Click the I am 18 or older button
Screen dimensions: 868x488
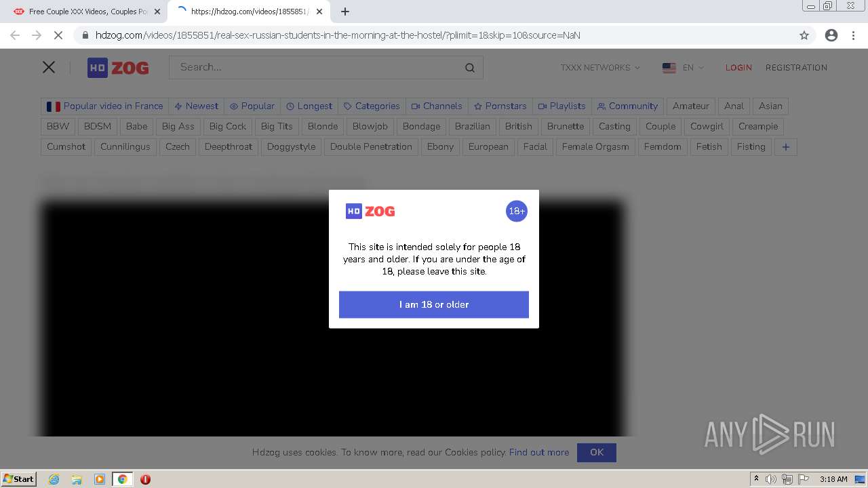434,304
